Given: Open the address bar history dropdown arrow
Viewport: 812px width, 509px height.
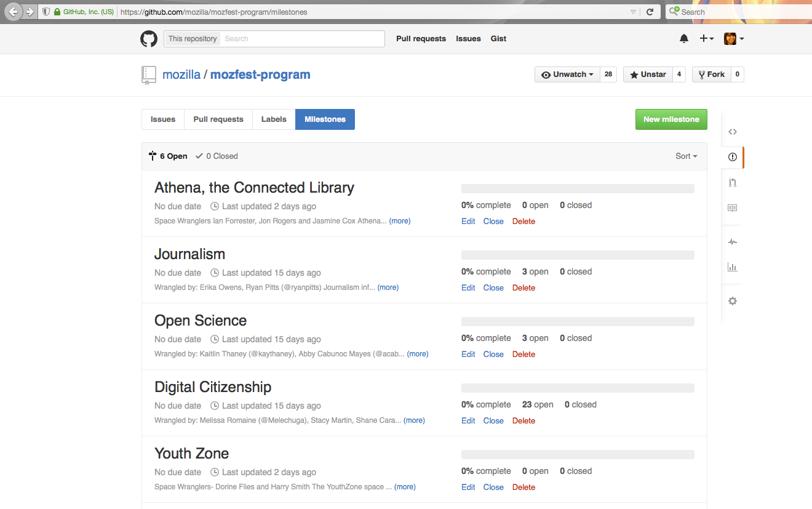Looking at the screenshot, I should click(x=634, y=12).
